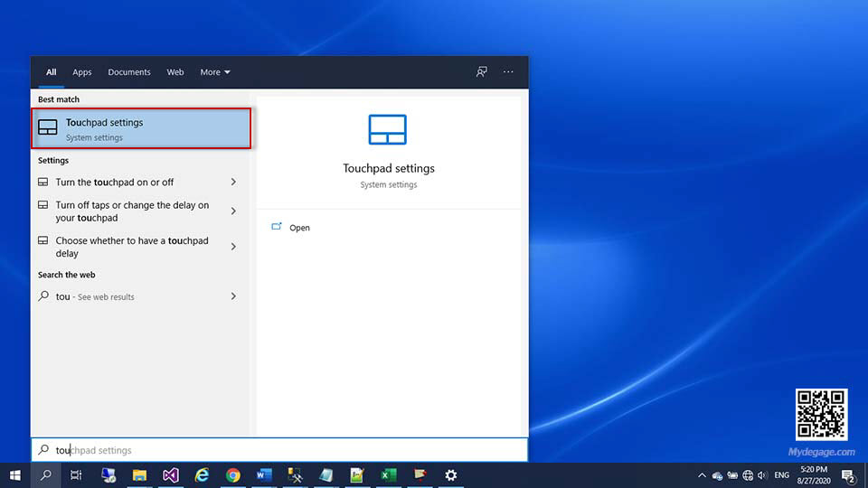Click touchpad icon beside 'Turn off taps' result
The image size is (868, 488).
[42, 205]
